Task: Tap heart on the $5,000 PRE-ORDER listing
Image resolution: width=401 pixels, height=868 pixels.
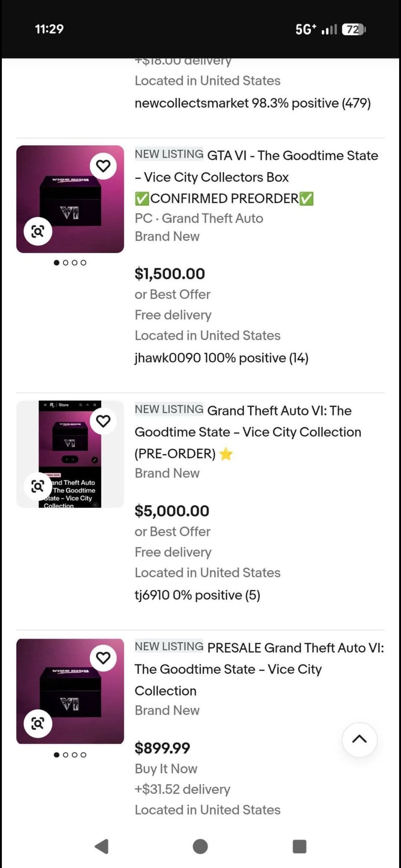Action: click(103, 421)
